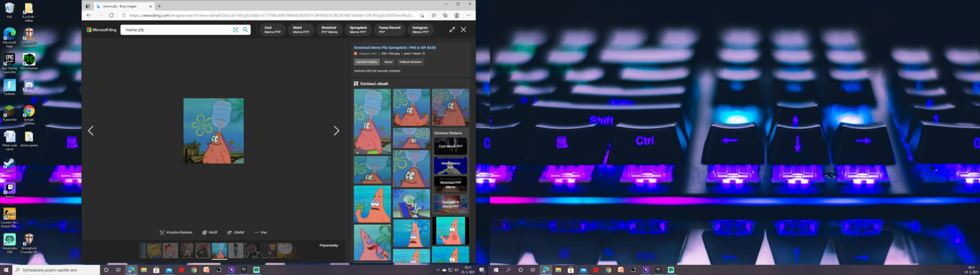
Task: Click the search magnifier in Bing box
Action: click(245, 30)
